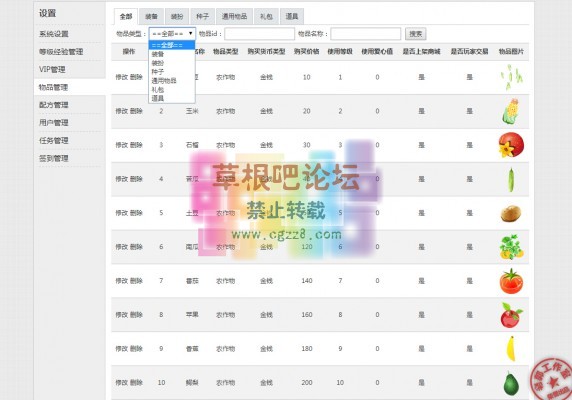This screenshot has width=572, height=400.
Task: Go to 等级经验管理 in the sidebar
Action: (61, 52)
